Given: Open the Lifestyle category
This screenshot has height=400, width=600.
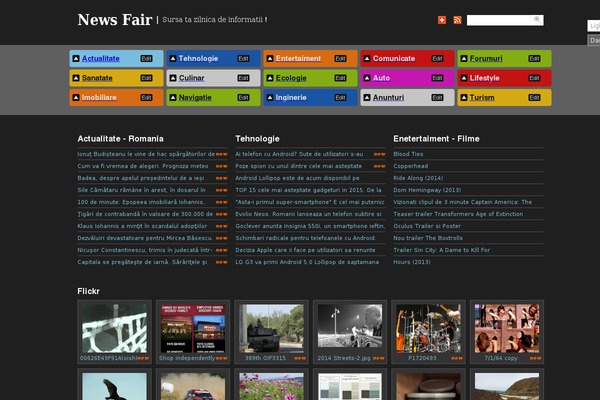Looking at the screenshot, I should [485, 78].
